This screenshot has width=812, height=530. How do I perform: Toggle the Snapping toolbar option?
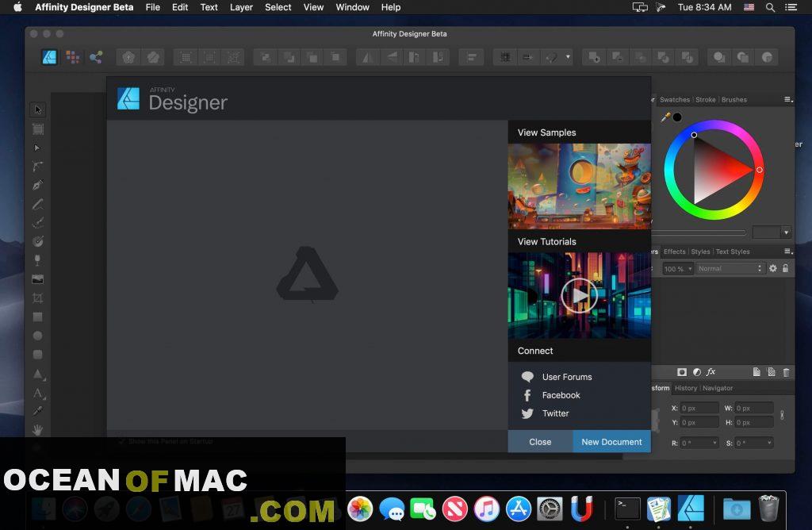coord(551,57)
